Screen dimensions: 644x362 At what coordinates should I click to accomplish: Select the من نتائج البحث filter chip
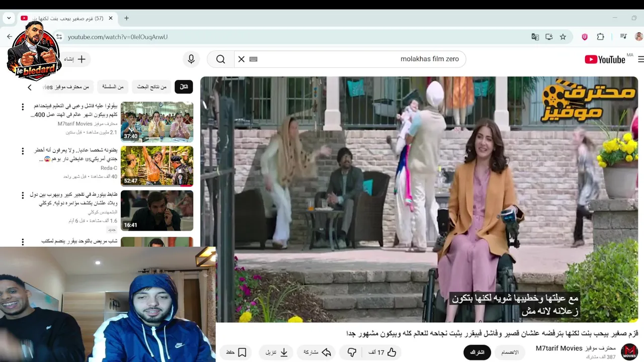click(152, 87)
